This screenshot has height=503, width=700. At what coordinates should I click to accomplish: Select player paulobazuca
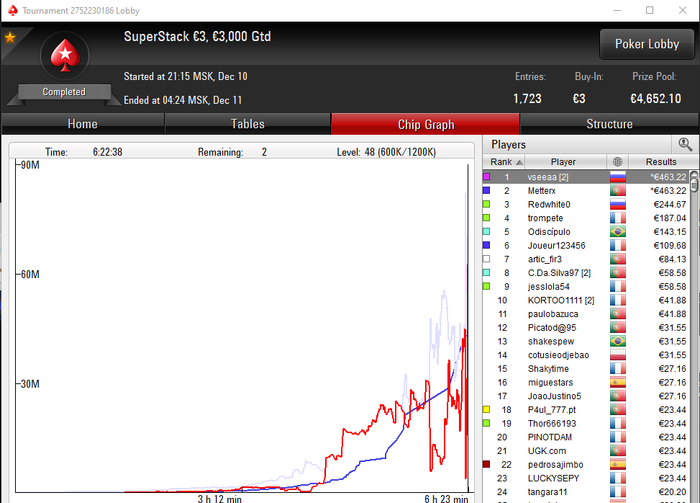pyautogui.click(x=586, y=314)
